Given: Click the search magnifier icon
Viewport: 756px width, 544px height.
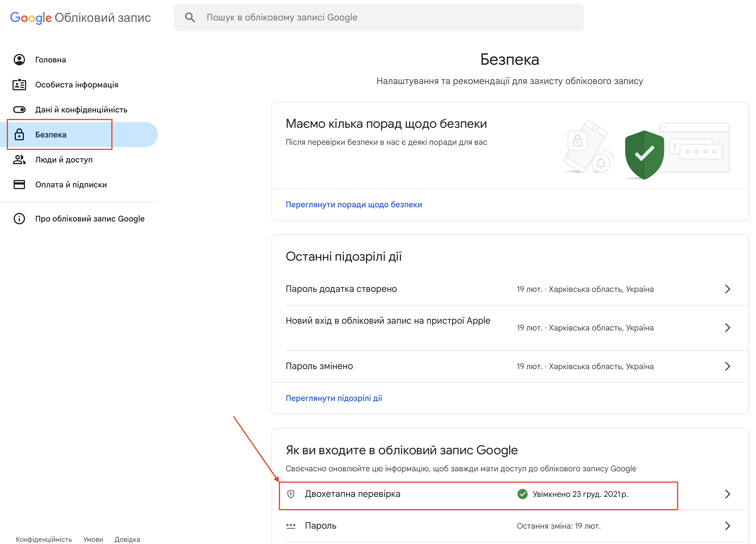Looking at the screenshot, I should 190,17.
